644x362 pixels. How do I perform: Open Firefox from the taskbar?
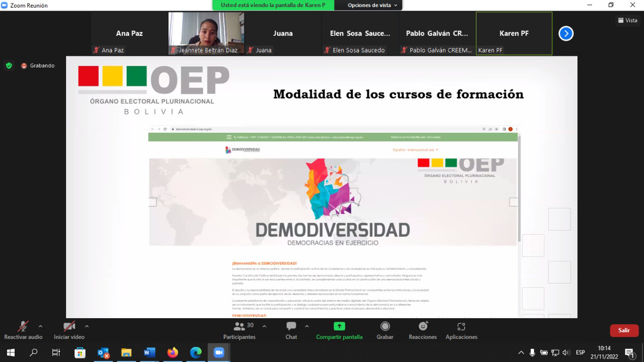[172, 352]
